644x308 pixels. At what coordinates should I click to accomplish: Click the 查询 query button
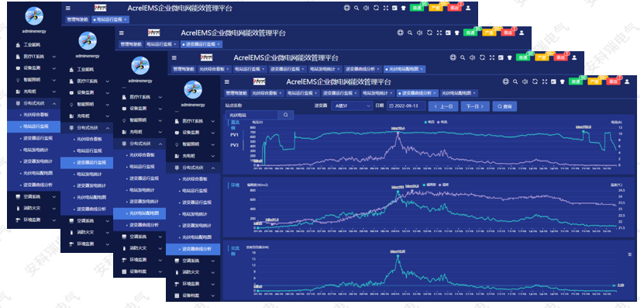pyautogui.click(x=505, y=106)
